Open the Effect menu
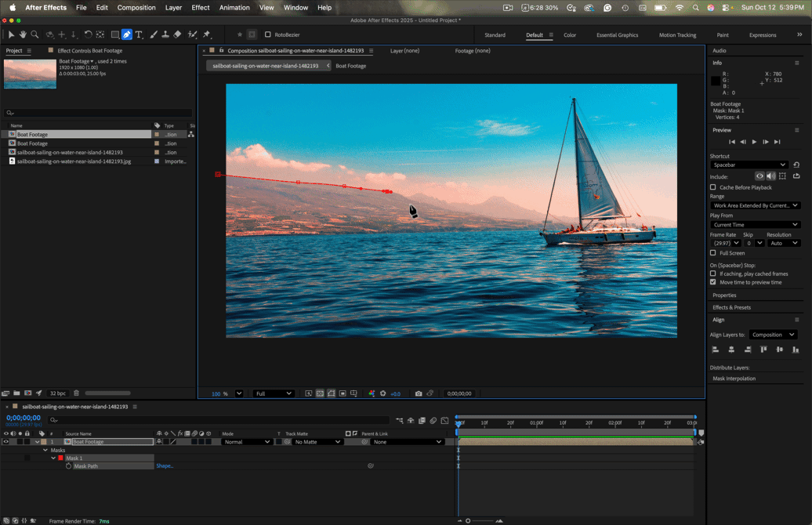 point(201,7)
